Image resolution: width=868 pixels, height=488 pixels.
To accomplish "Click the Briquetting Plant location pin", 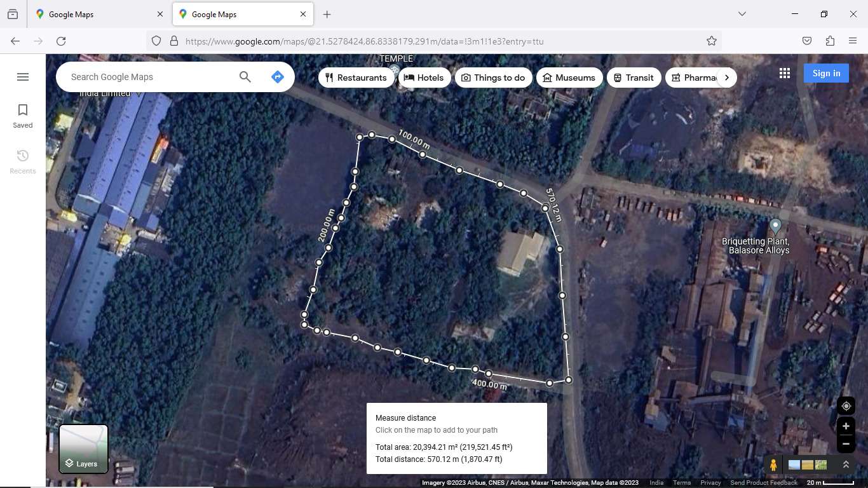I will point(775,226).
